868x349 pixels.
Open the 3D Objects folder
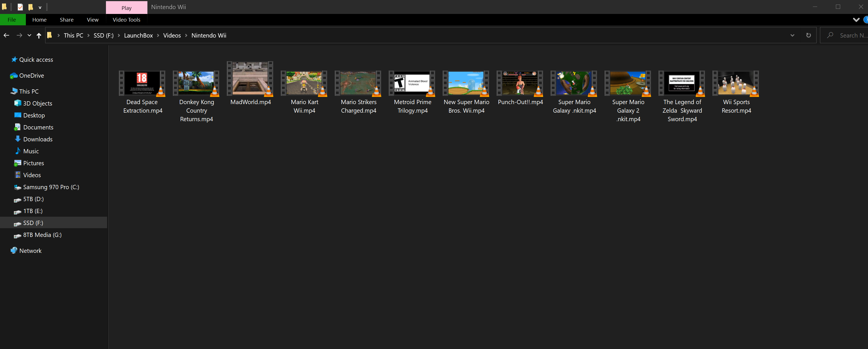click(33, 103)
